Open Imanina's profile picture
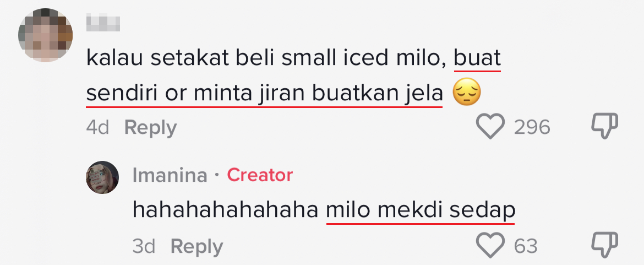Screen dimensions: 644x265 coord(102,177)
